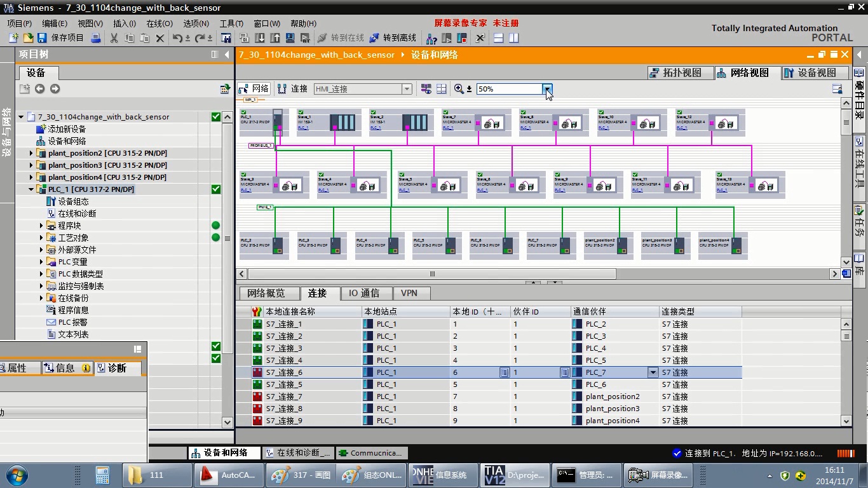Click the show page break icon
The height and width of the screenshot is (488, 868).
point(441,89)
